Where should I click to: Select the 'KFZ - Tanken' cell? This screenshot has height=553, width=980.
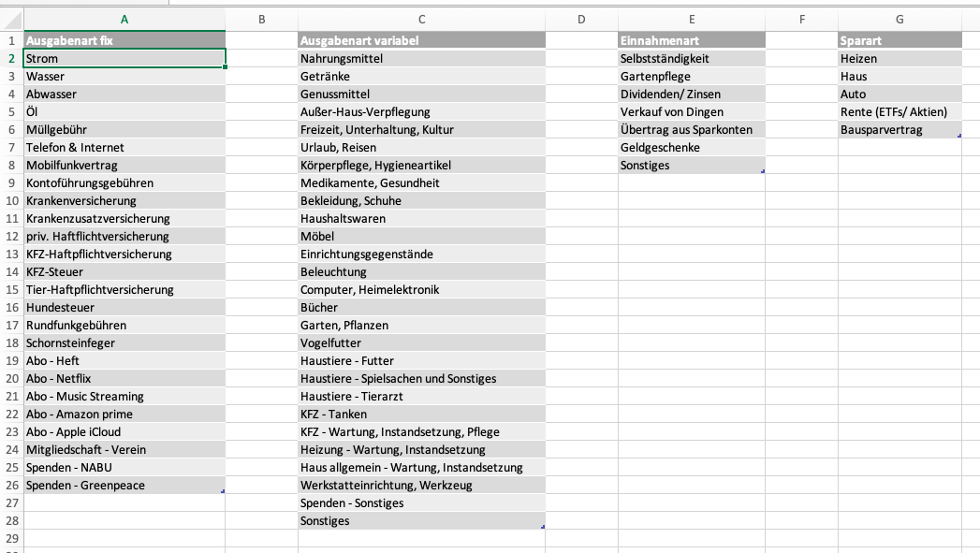tap(422, 415)
